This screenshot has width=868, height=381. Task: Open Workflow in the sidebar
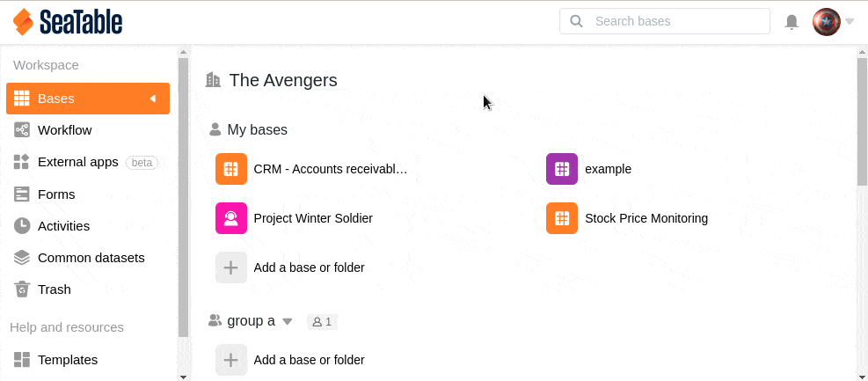(64, 130)
